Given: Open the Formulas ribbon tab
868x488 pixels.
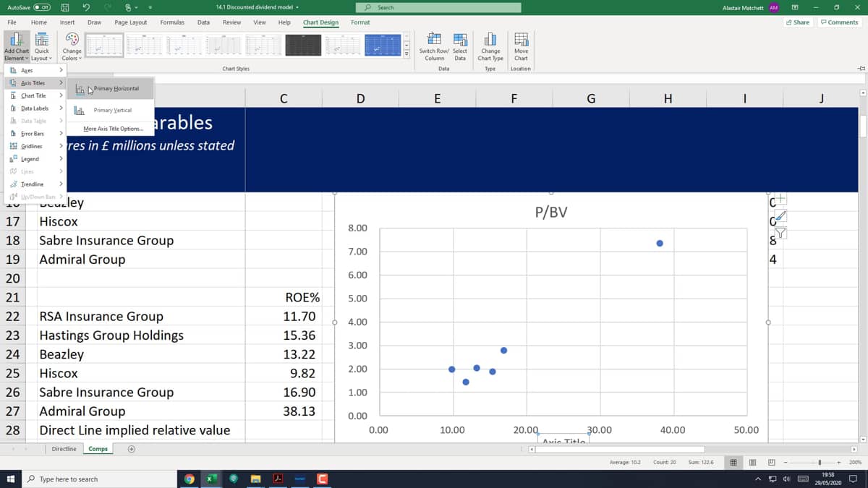Looking at the screenshot, I should [172, 22].
